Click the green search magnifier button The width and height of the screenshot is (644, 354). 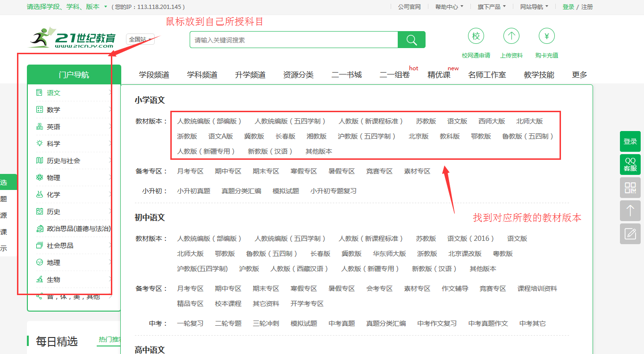[411, 40]
